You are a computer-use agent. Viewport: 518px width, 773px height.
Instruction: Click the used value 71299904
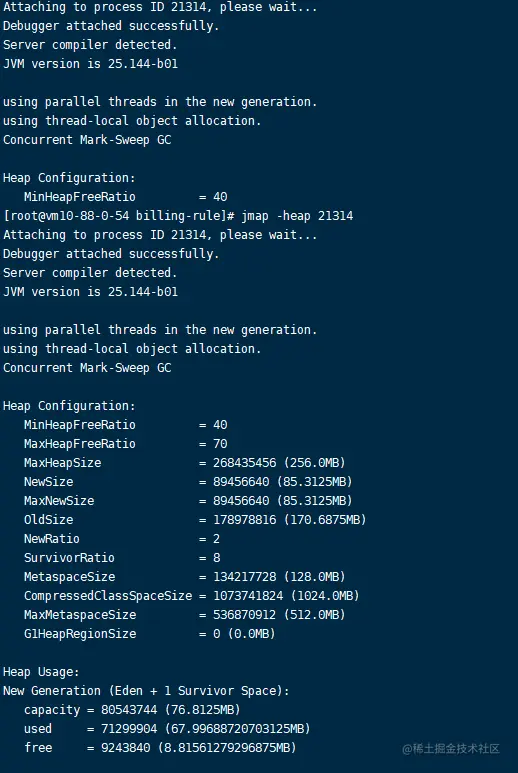[x=129, y=729]
